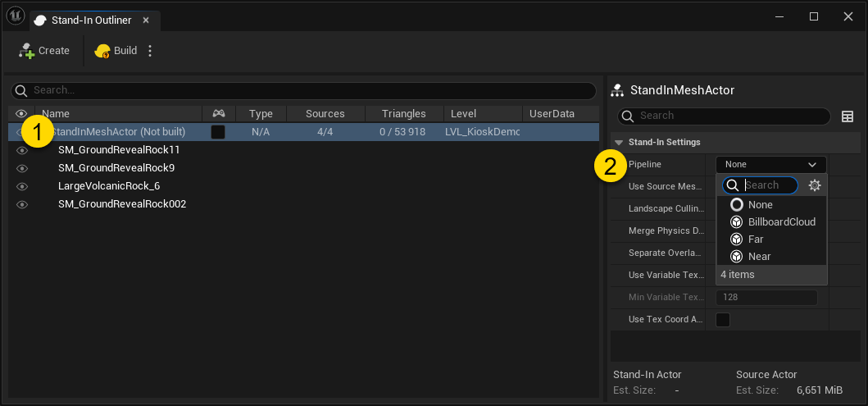Click the Far pipeline icon
The width and height of the screenshot is (868, 406).
736,239
